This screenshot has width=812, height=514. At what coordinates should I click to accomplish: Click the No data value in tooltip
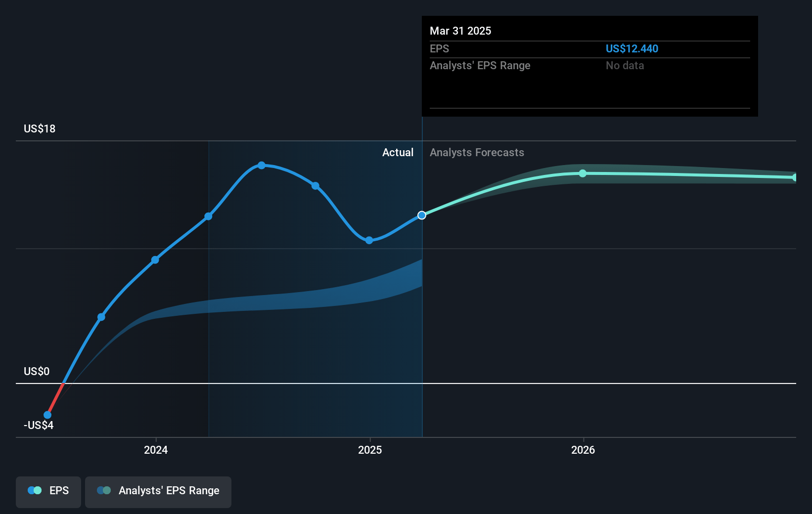[625, 65]
